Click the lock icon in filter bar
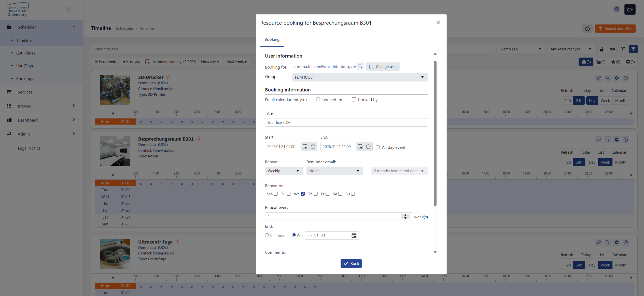Viewport: 644px width, 296px height. [x=601, y=49]
